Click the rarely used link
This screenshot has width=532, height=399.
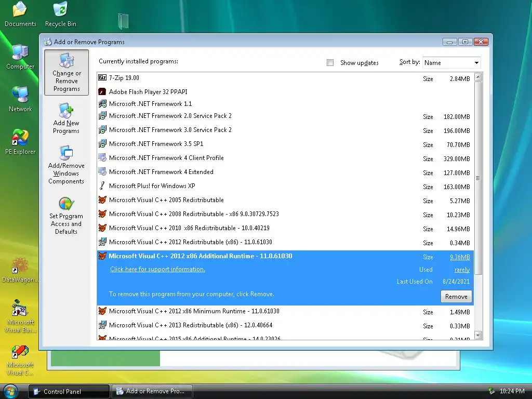click(x=462, y=270)
